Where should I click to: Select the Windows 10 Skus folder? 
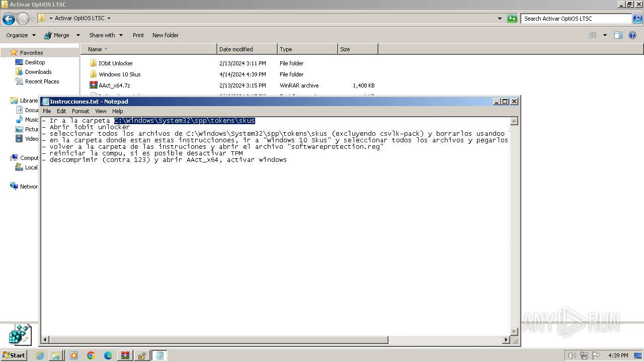point(119,74)
